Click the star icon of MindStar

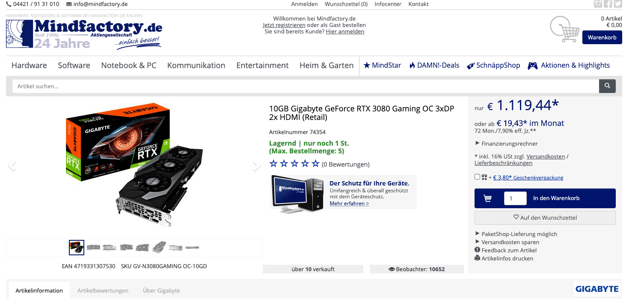tap(367, 66)
